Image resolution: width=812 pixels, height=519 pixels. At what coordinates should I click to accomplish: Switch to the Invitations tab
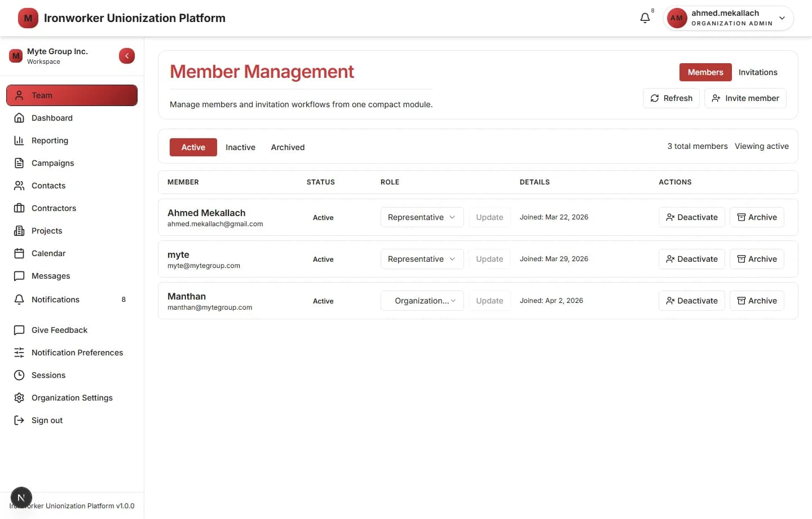point(758,72)
